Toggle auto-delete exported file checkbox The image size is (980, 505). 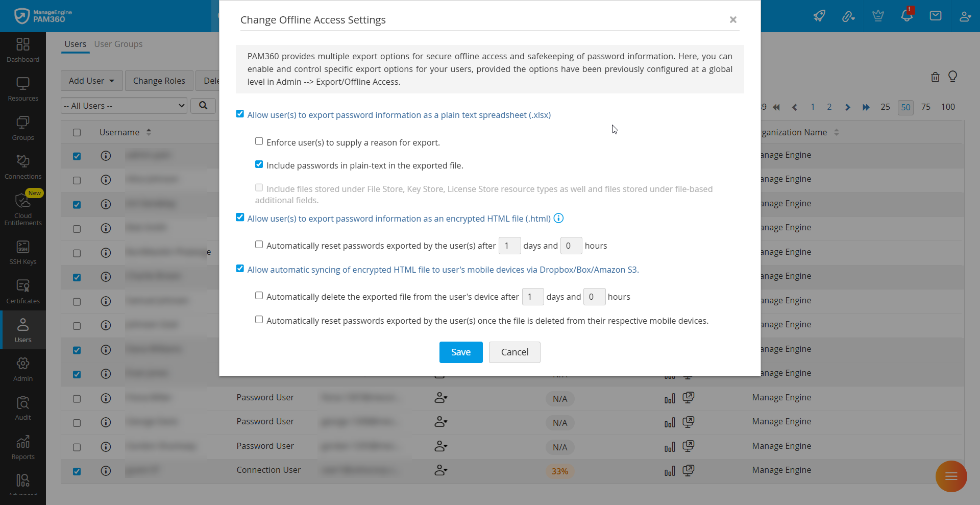coord(259,296)
